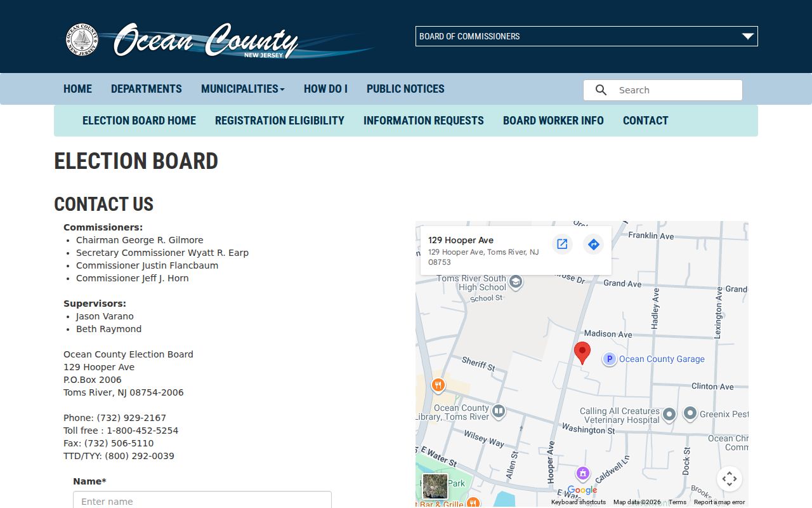Click the orange restaurant icon near Sheriff St
812x508 pixels.
tap(438, 385)
